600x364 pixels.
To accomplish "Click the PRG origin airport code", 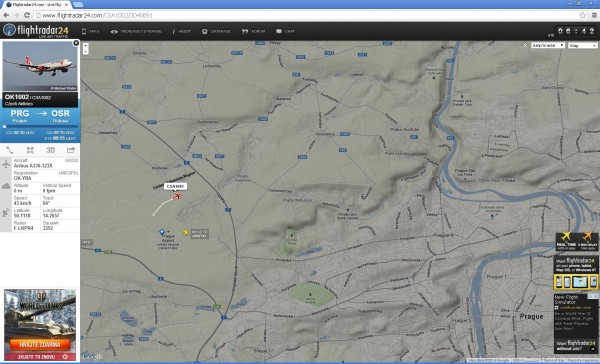I will pyautogui.click(x=20, y=113).
